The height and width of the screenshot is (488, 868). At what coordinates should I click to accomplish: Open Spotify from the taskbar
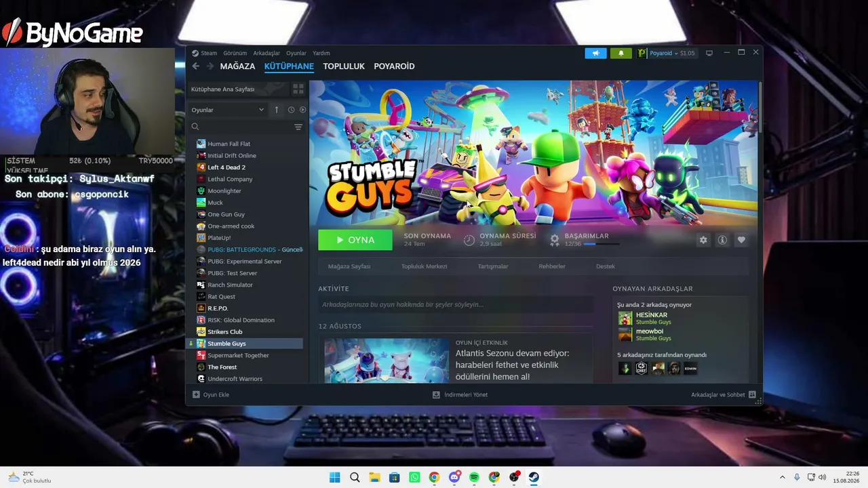[x=474, y=477]
